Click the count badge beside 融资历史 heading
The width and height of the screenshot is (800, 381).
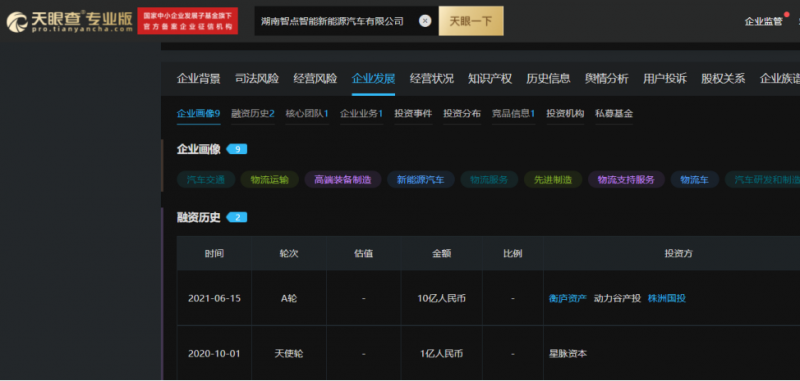[237, 217]
